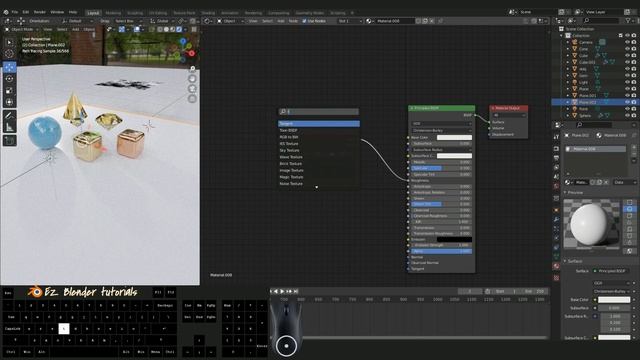Disable Sphere in renders via camera icon
The height and width of the screenshot is (360, 640).
(x=634, y=116)
